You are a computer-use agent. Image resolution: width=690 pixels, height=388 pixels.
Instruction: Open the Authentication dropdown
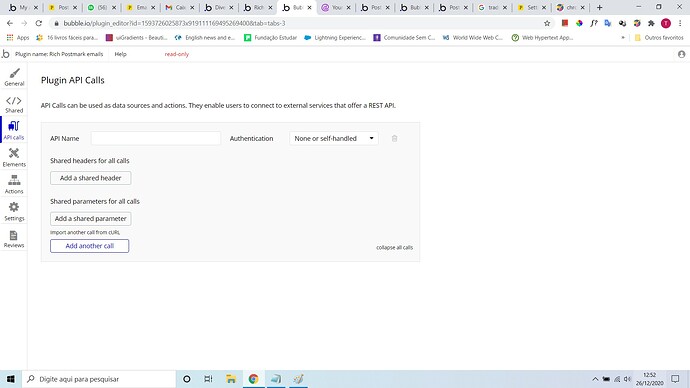[334, 139]
